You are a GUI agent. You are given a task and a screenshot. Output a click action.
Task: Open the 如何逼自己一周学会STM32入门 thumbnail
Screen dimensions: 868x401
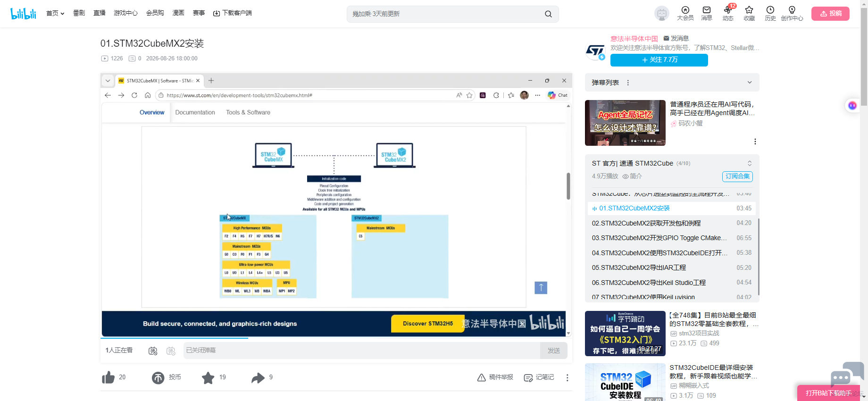pyautogui.click(x=625, y=334)
